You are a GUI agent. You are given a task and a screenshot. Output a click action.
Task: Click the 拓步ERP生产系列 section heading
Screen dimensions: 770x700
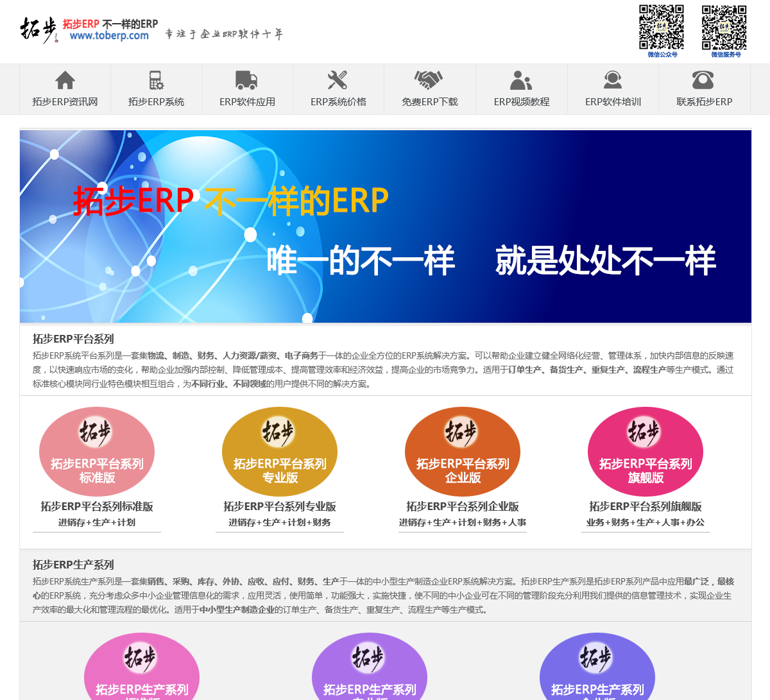point(73,565)
